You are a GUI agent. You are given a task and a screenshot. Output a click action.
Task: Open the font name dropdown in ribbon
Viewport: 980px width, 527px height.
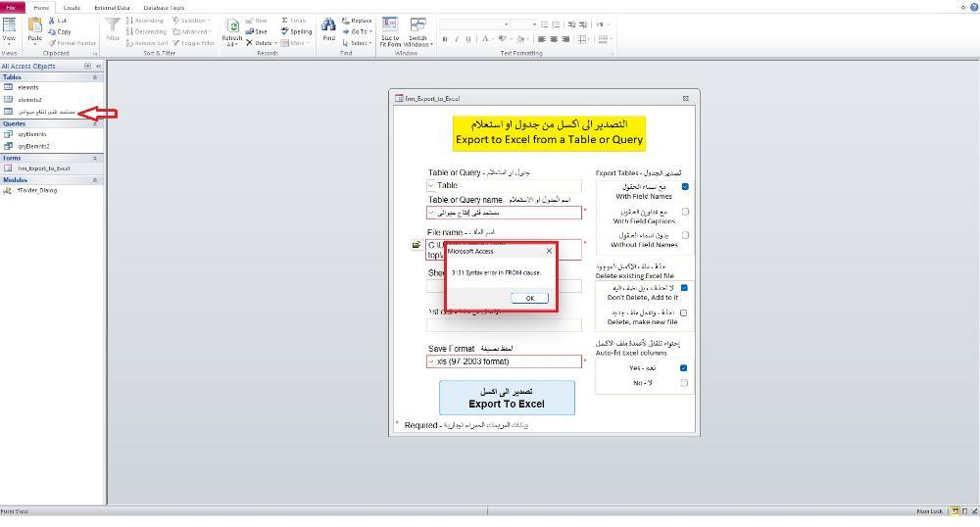click(506, 24)
